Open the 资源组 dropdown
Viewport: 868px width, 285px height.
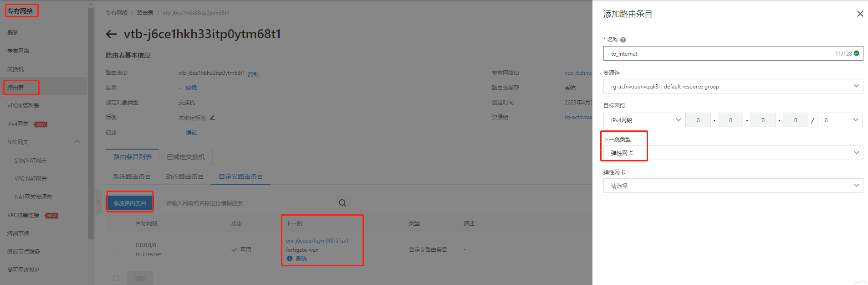tap(733, 86)
